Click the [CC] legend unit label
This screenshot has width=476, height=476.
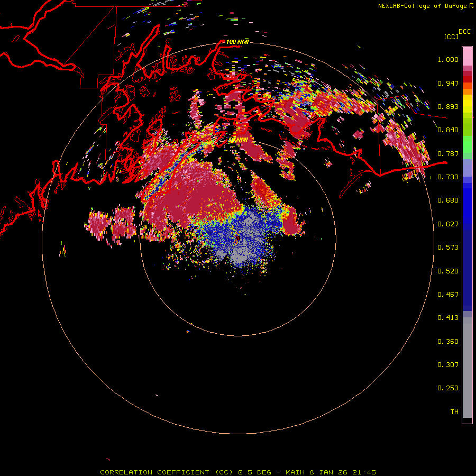451,36
